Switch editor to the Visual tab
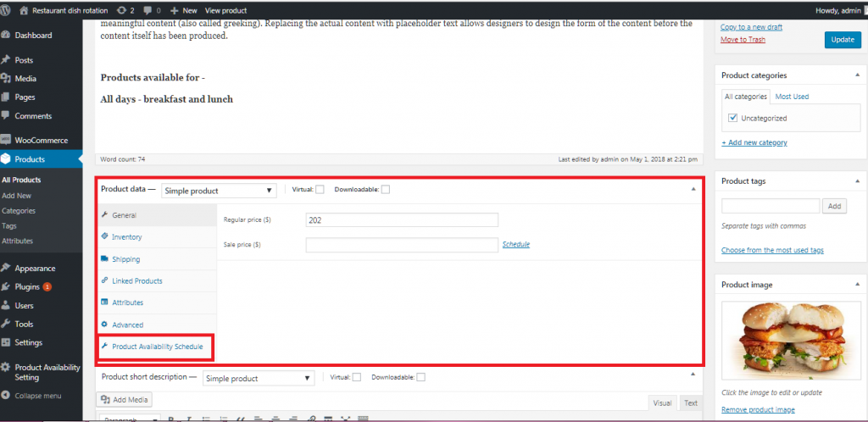Viewport: 868px width, 422px height. click(x=663, y=403)
